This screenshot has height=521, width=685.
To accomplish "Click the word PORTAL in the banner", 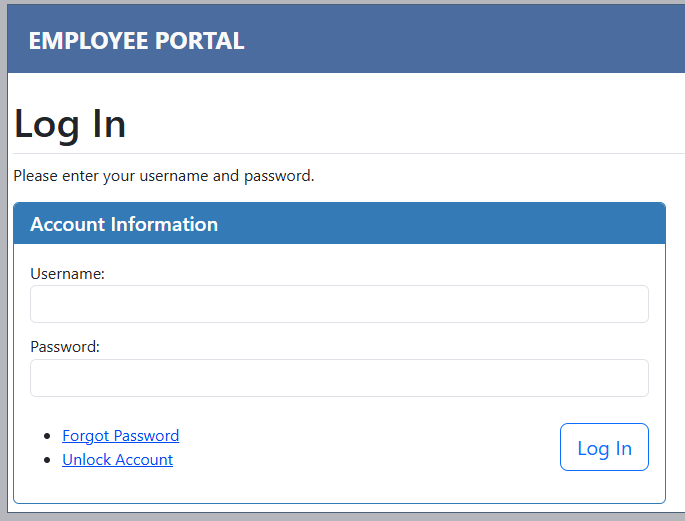I will tap(199, 41).
